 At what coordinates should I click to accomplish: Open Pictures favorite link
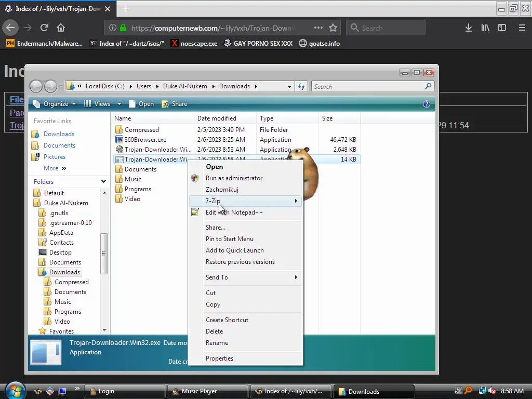(x=54, y=157)
